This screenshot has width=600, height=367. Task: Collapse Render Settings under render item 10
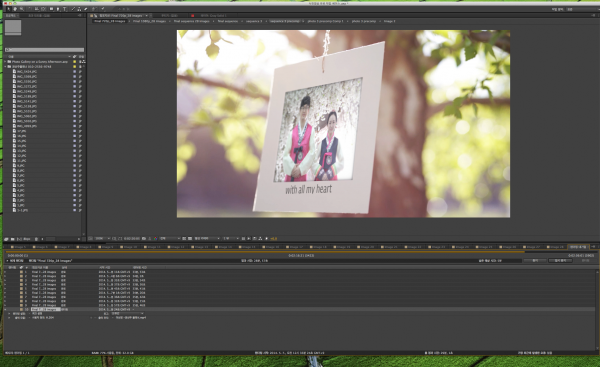[x=9, y=313]
